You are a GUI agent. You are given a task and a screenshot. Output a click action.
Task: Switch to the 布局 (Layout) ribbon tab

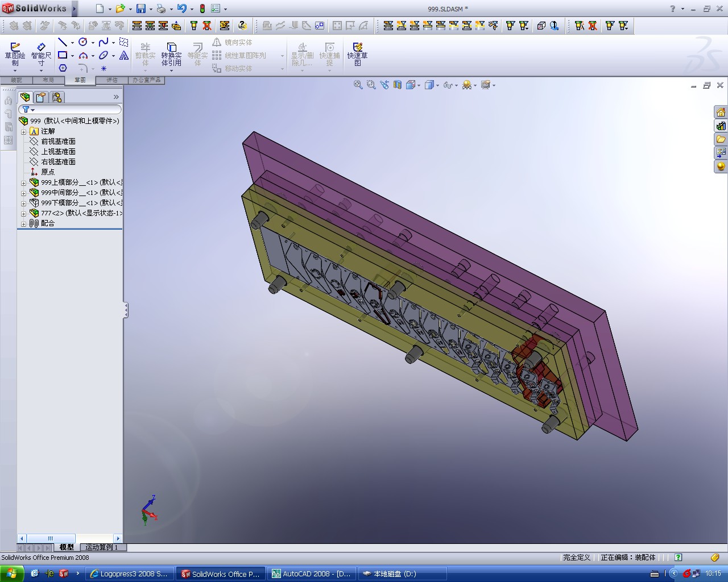48,80
